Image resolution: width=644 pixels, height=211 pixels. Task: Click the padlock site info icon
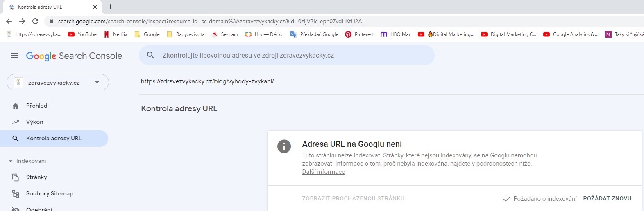[52, 21]
